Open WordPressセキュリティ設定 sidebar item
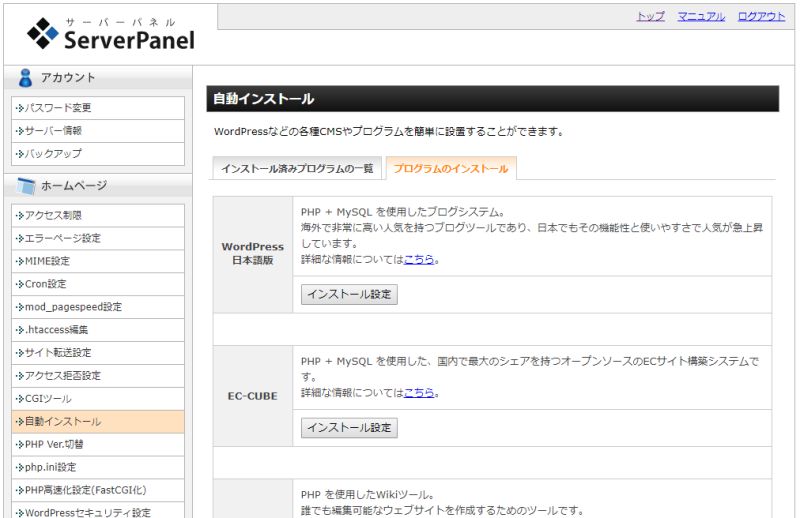The width and height of the screenshot is (800, 518). click(98, 512)
